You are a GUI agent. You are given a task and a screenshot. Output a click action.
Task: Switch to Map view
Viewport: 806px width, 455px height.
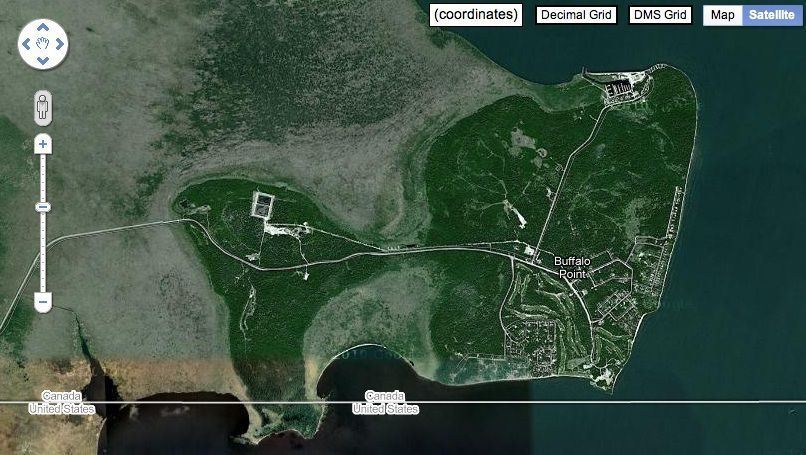pyautogui.click(x=723, y=15)
